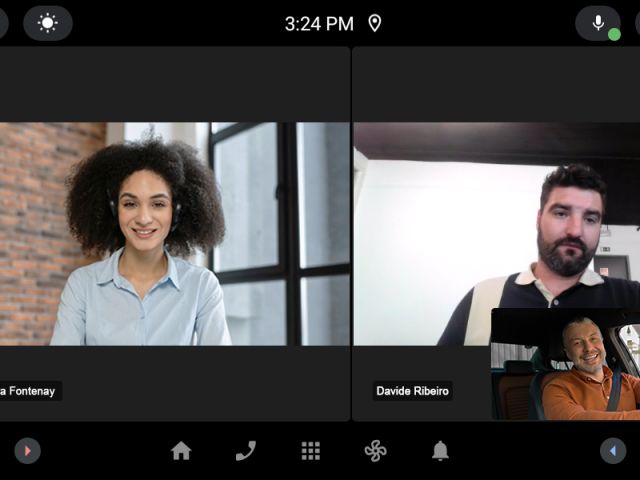The width and height of the screenshot is (640, 480).
Task: Open the notifications bell
Action: click(x=440, y=451)
